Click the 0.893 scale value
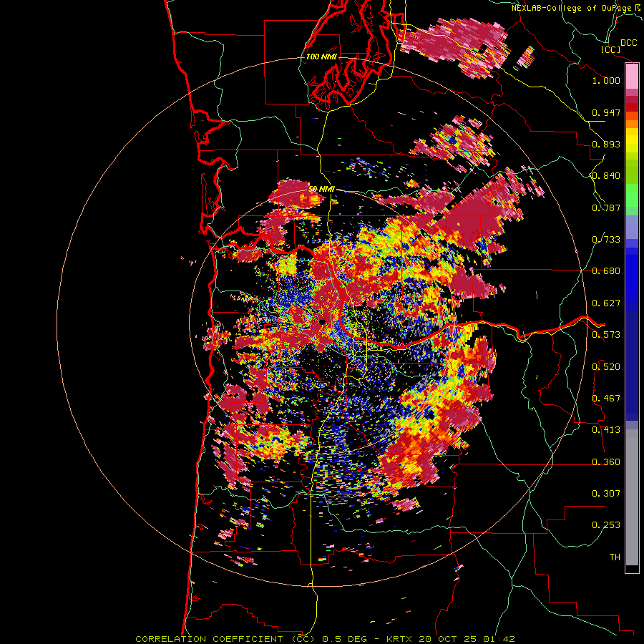The height and width of the screenshot is (644, 644). tap(606, 144)
